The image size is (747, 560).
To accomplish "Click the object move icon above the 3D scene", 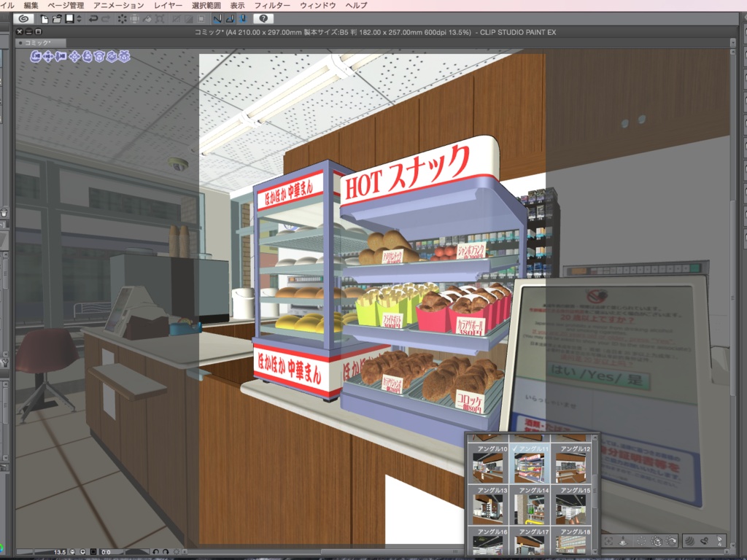I will pos(75,57).
